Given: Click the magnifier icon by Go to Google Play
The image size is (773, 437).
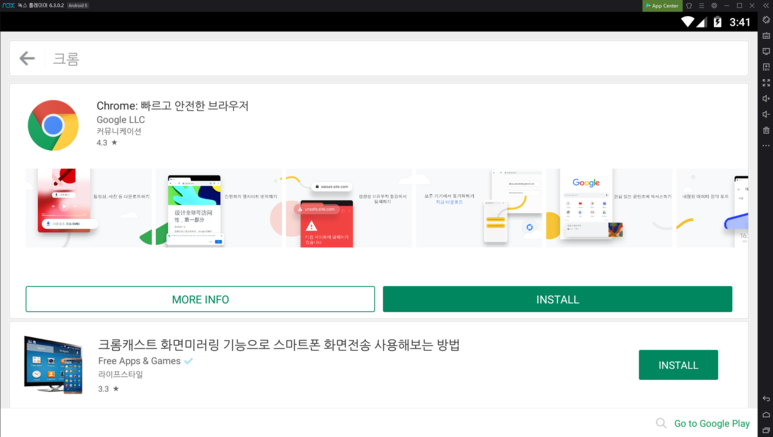Looking at the screenshot, I should pyautogui.click(x=661, y=423).
